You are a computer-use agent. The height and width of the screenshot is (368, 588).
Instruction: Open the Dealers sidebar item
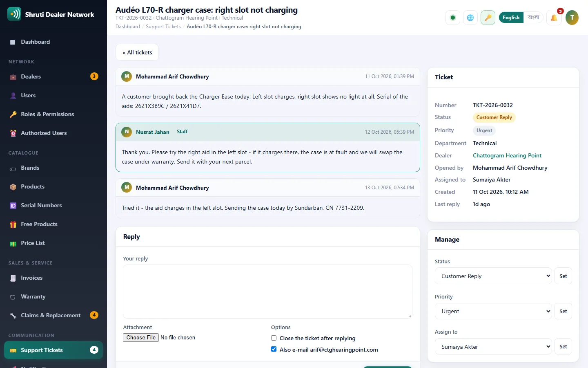pos(53,76)
